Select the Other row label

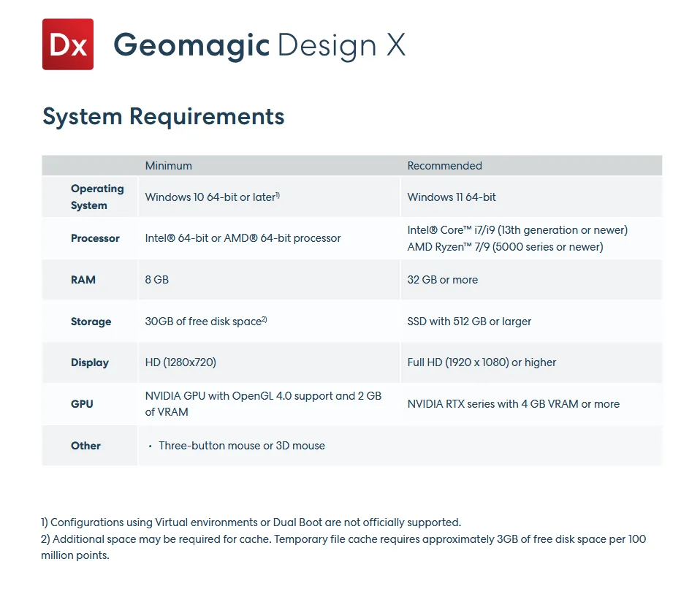pos(85,446)
